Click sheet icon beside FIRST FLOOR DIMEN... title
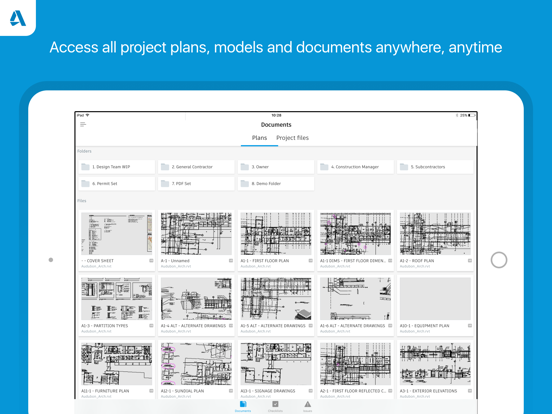Viewport: 552px width, 414px height. click(390, 261)
